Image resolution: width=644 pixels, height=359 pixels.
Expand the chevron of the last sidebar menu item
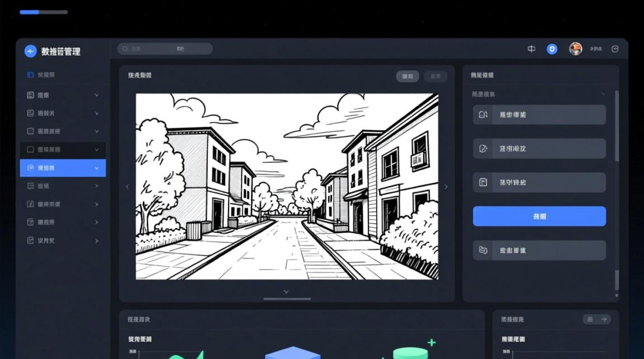click(97, 241)
